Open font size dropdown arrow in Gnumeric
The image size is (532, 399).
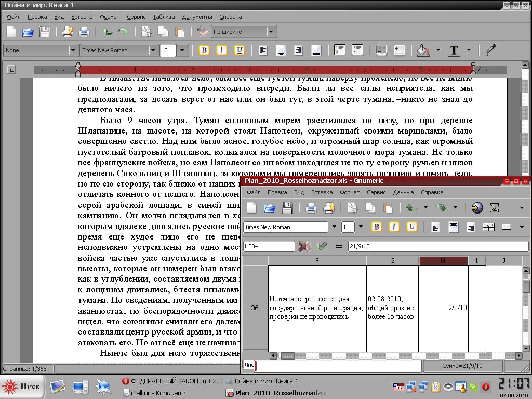pos(361,227)
